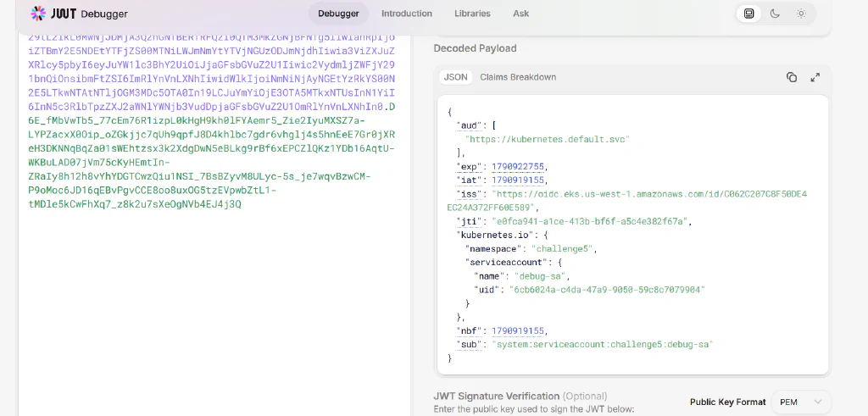Go to the Libraries page

pyautogui.click(x=472, y=14)
